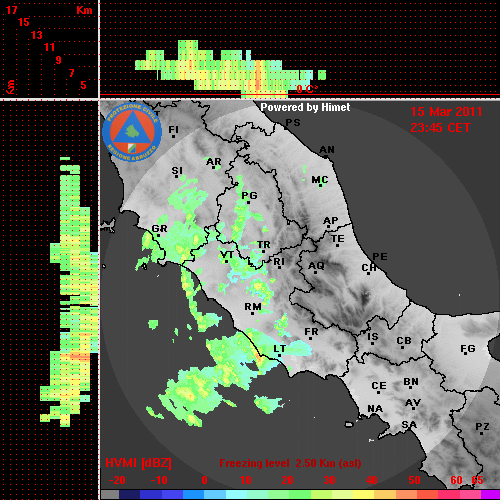This screenshot has width=500, height=500.
Task: Click the PE city label on the map
Action: coord(380,257)
